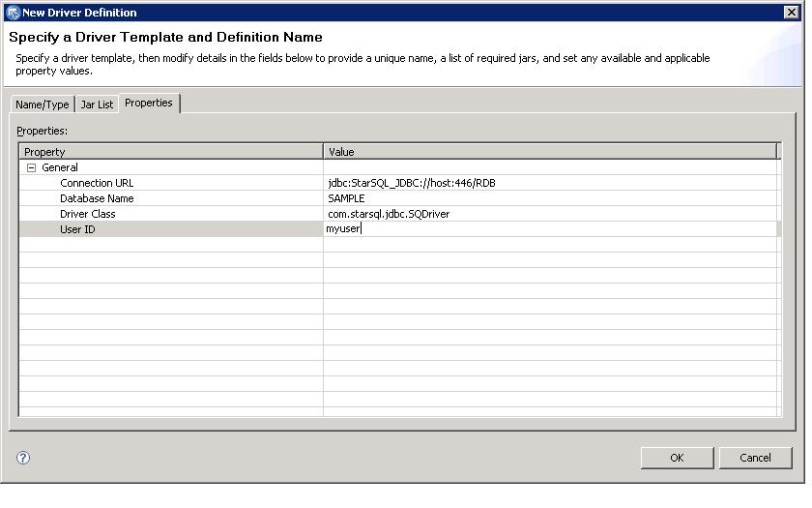Select the User ID property row
This screenshot has height=508, width=812.
77,229
